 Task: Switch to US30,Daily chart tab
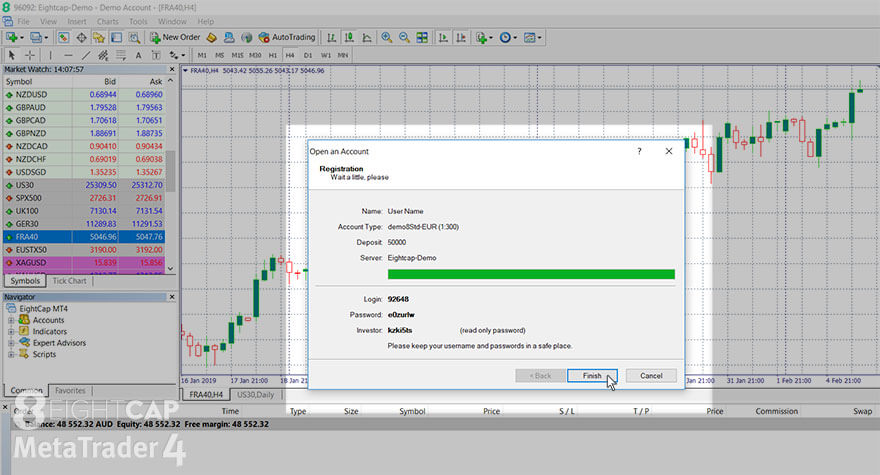(255, 395)
